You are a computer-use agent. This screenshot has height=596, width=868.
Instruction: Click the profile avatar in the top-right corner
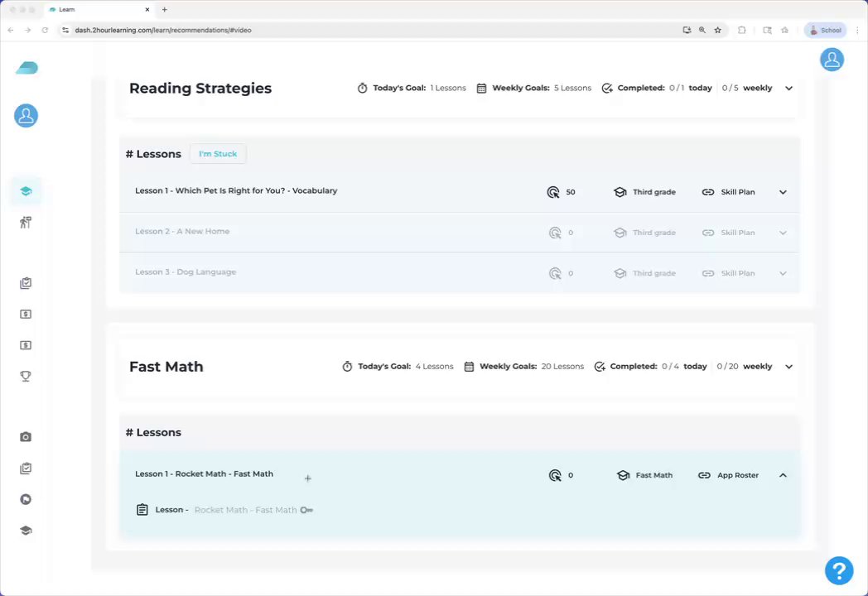click(832, 60)
